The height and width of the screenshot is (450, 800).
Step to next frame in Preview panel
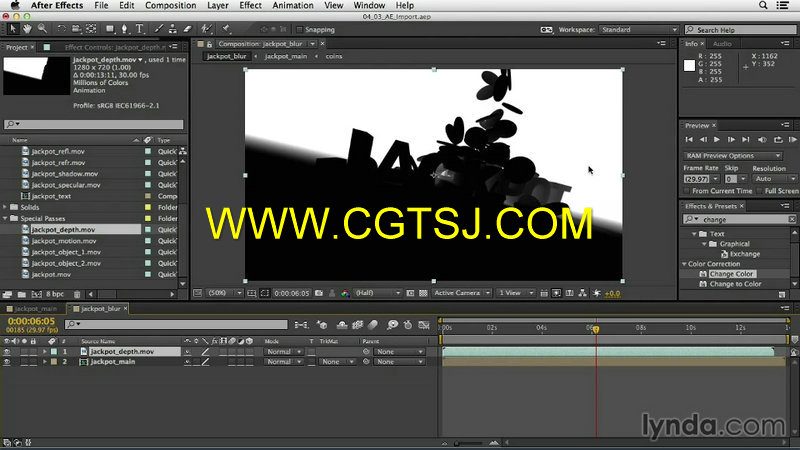731,139
